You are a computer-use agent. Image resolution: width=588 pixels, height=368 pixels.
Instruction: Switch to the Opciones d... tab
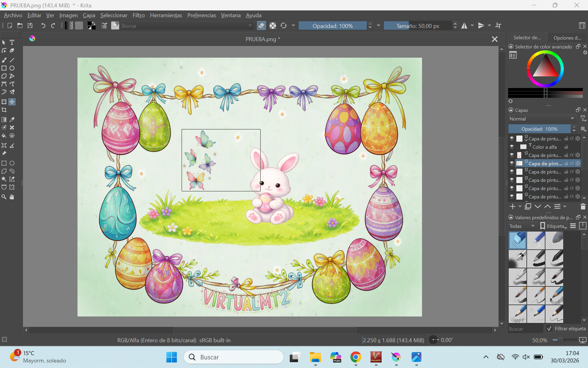click(567, 38)
